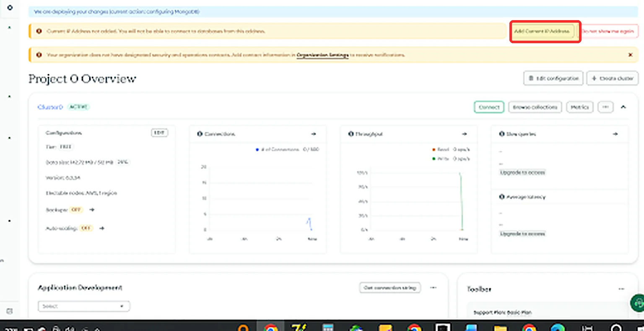The image size is (644, 331).
Task: Click the Auto-scaling arrow icon
Action: tap(101, 229)
